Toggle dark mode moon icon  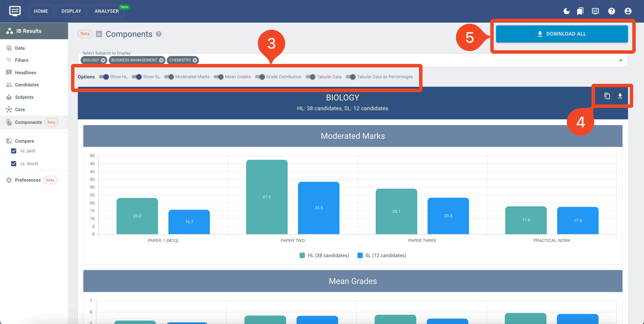567,11
